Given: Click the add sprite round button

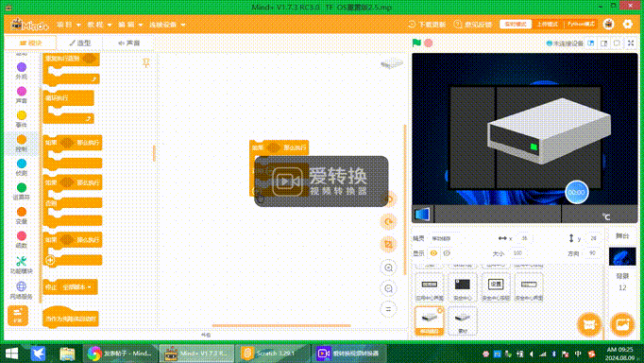Looking at the screenshot, I should pyautogui.click(x=589, y=325).
